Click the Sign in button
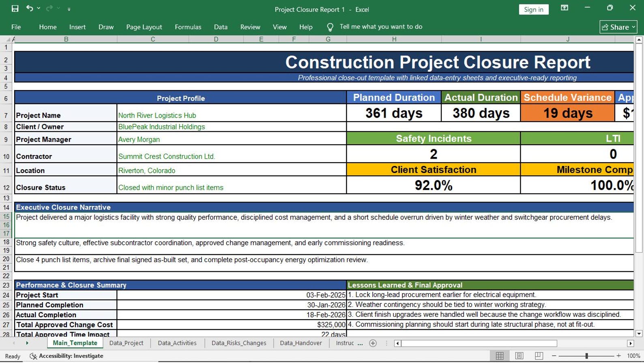The height and width of the screenshot is (363, 644). [533, 9]
